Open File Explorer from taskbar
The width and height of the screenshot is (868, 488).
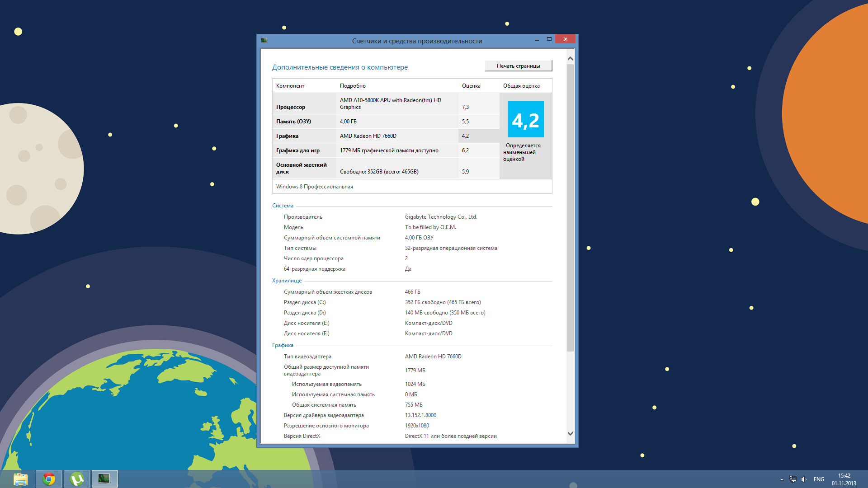click(21, 479)
